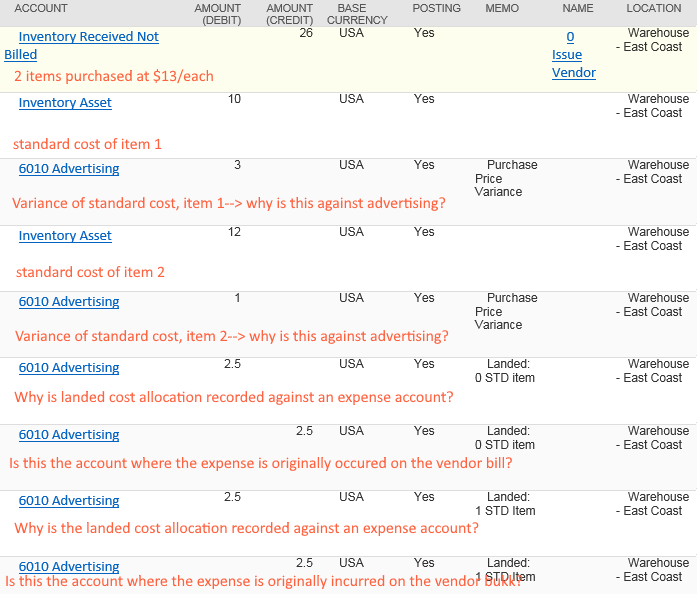Click the note 'Variance of standard cost, item 1'

(119, 203)
